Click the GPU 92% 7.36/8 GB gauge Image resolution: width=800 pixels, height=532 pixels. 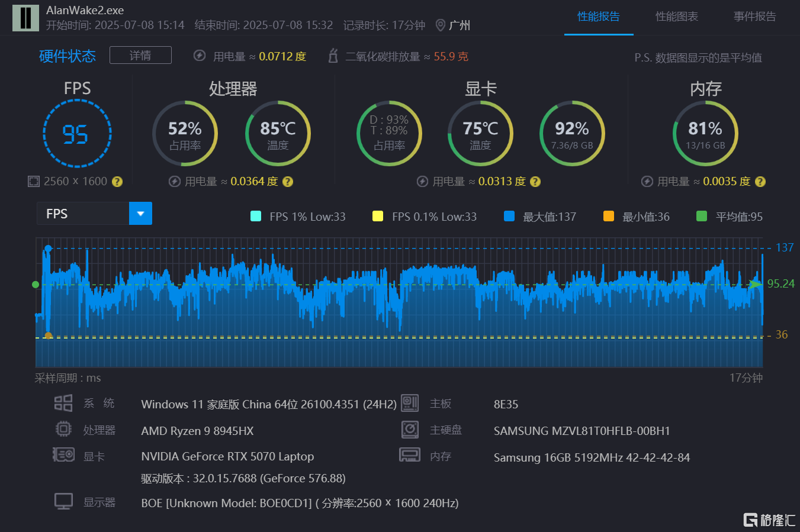(x=572, y=134)
